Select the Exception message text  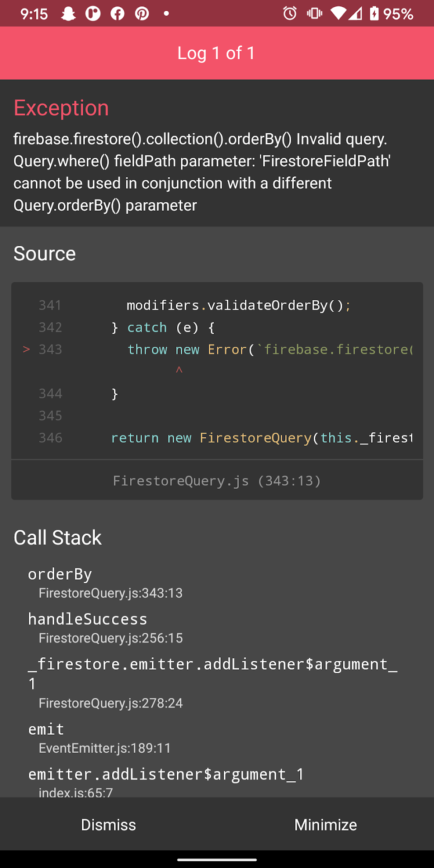tap(202, 172)
